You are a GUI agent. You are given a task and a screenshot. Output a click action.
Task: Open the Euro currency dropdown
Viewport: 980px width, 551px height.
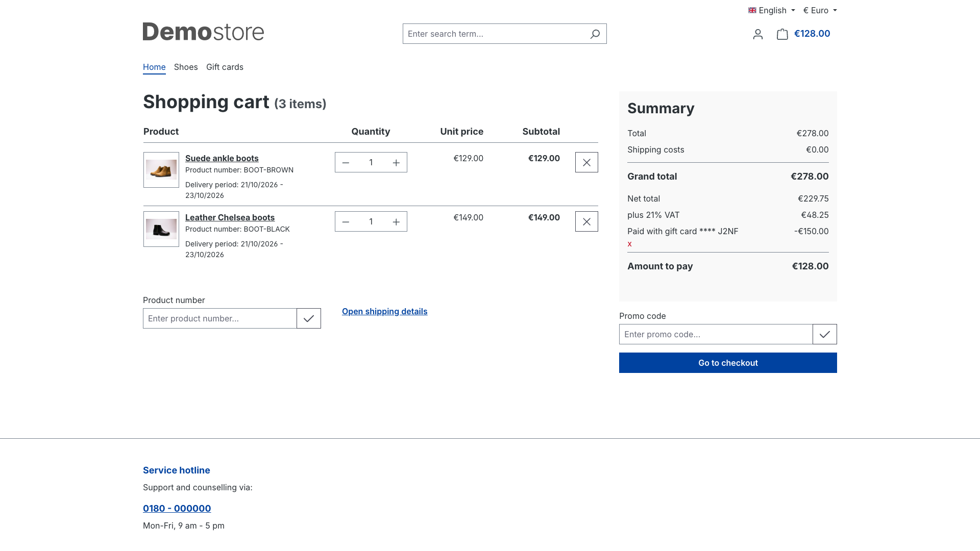click(x=820, y=10)
